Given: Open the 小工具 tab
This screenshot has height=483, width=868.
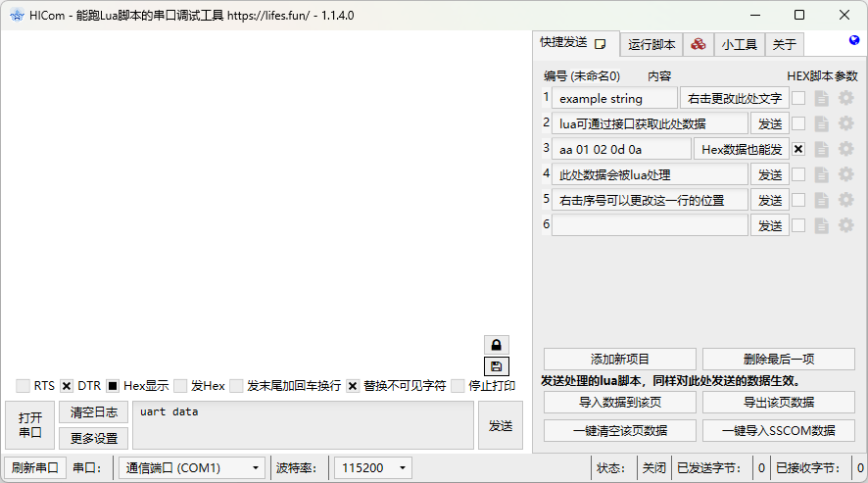Looking at the screenshot, I should tap(740, 44).
